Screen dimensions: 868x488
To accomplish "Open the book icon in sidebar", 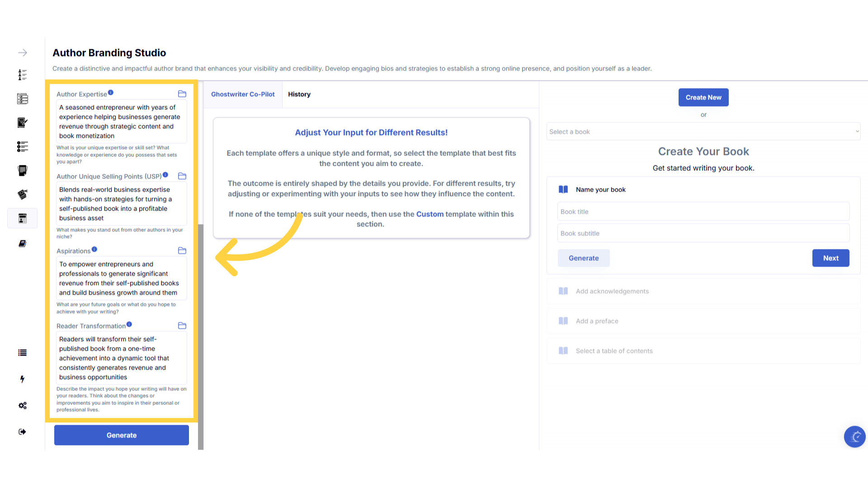I will (23, 244).
